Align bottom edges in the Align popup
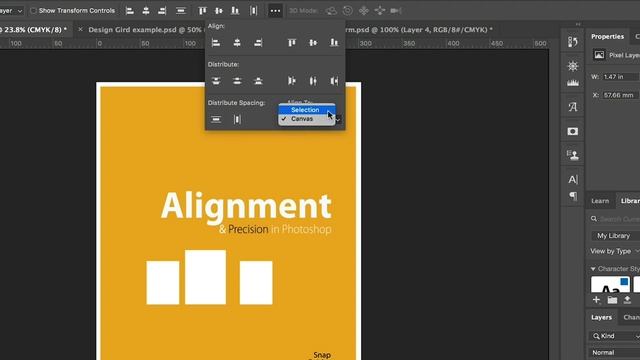Screen dimensions: 640x360 pos(334,42)
